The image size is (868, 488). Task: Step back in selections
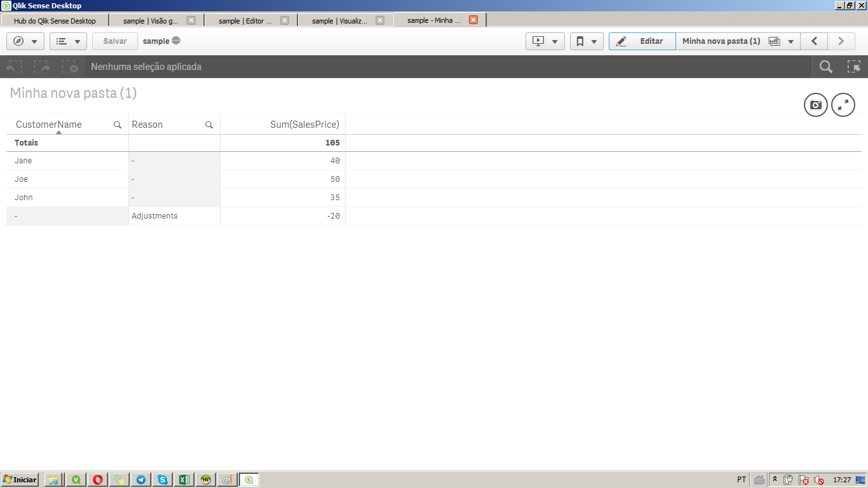tap(14, 67)
